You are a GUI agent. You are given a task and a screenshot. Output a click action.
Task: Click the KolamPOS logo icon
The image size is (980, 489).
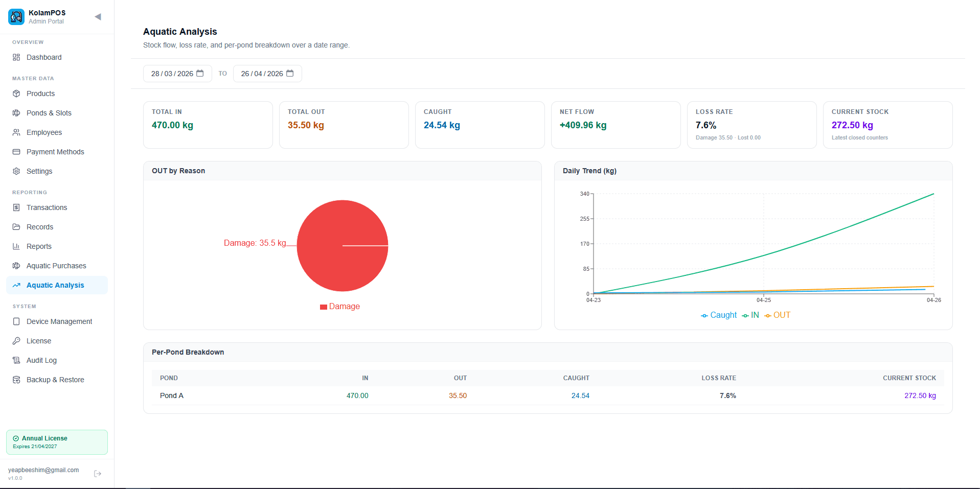coord(16,17)
